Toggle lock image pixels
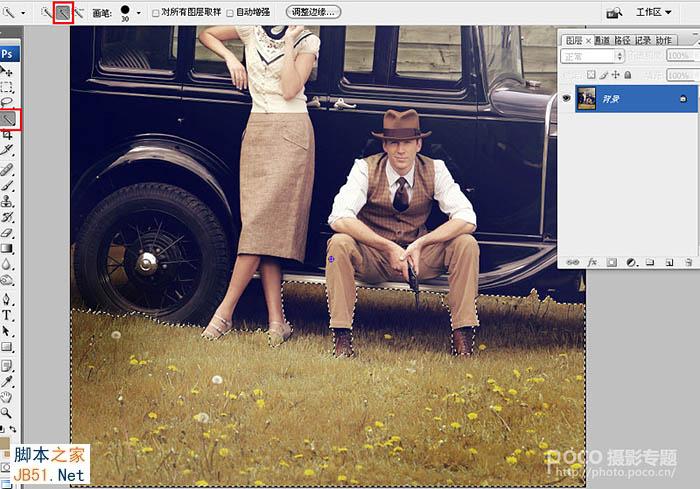This screenshot has width=700, height=489. coord(604,75)
